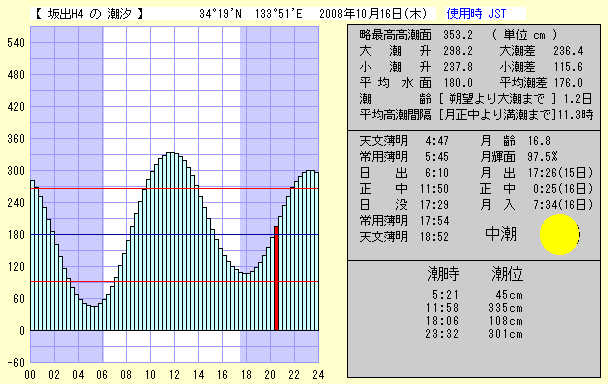Click the date 2008年10月16日(木)

373,14
